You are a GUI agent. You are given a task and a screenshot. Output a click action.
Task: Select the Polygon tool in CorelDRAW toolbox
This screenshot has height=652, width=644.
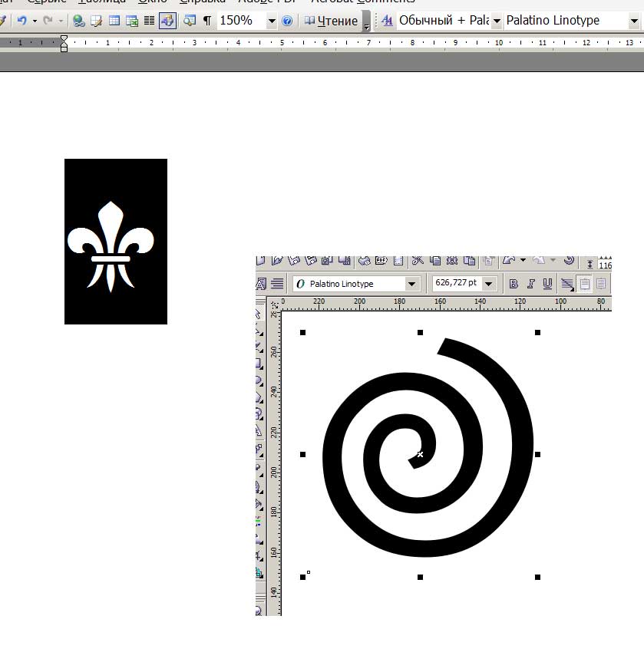point(259,397)
